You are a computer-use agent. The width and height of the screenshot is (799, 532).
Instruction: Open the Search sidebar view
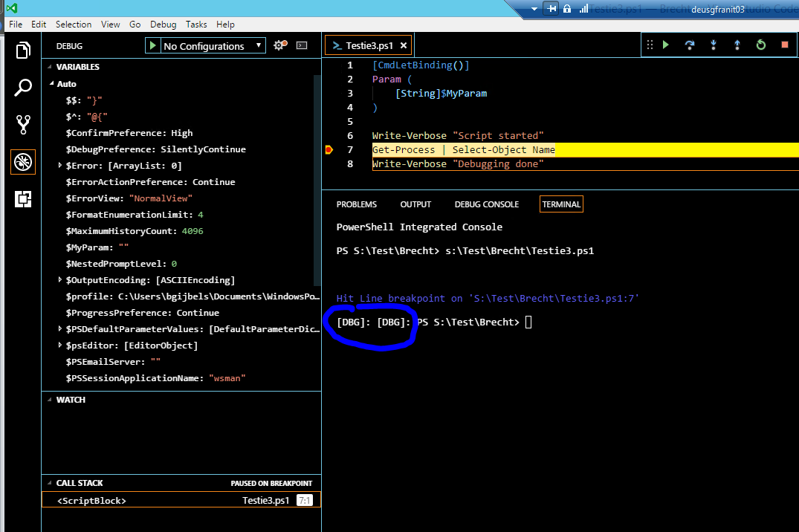[22, 87]
